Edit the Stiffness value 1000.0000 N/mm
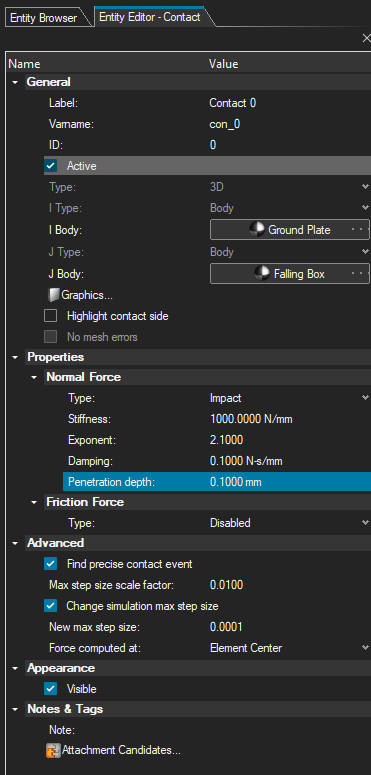The image size is (371, 775). (251, 420)
